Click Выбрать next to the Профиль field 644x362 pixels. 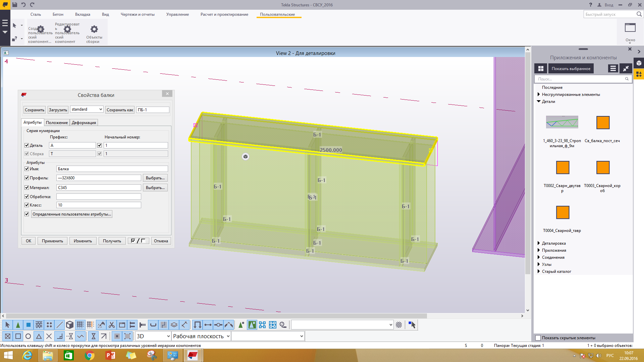click(x=155, y=178)
